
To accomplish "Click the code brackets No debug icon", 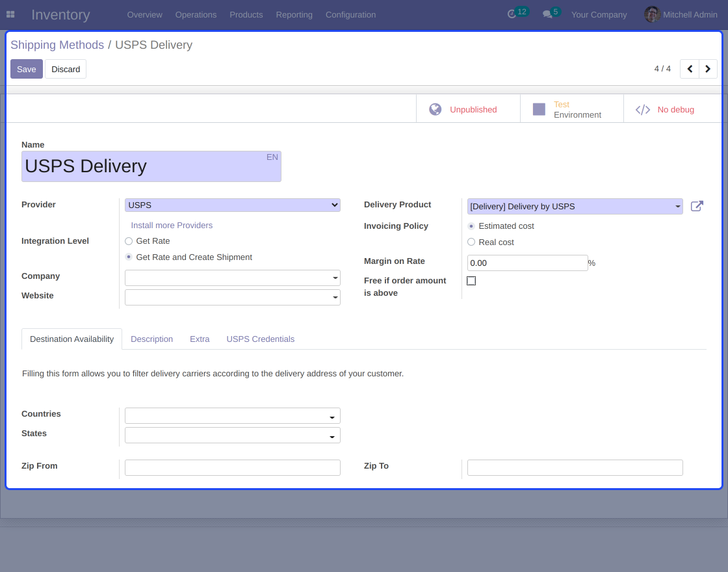I will pos(643,110).
